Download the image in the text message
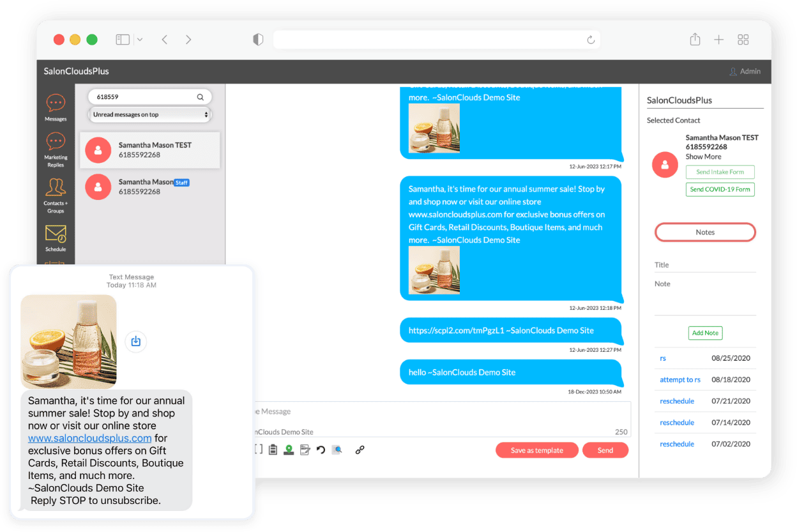 point(135,342)
